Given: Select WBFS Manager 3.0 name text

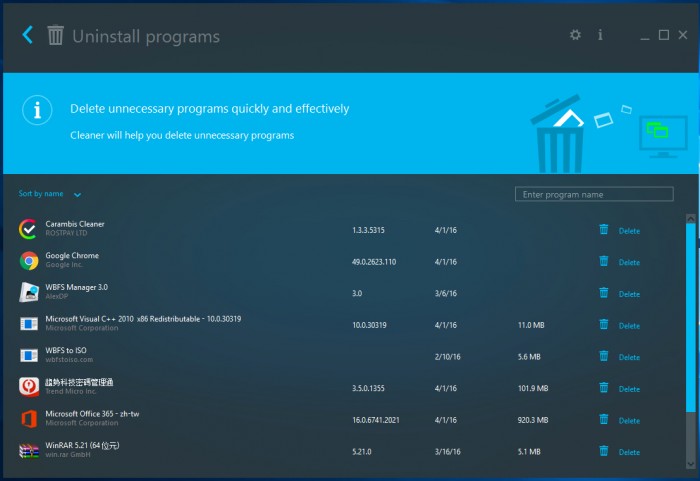Looking at the screenshot, I should coord(76,287).
